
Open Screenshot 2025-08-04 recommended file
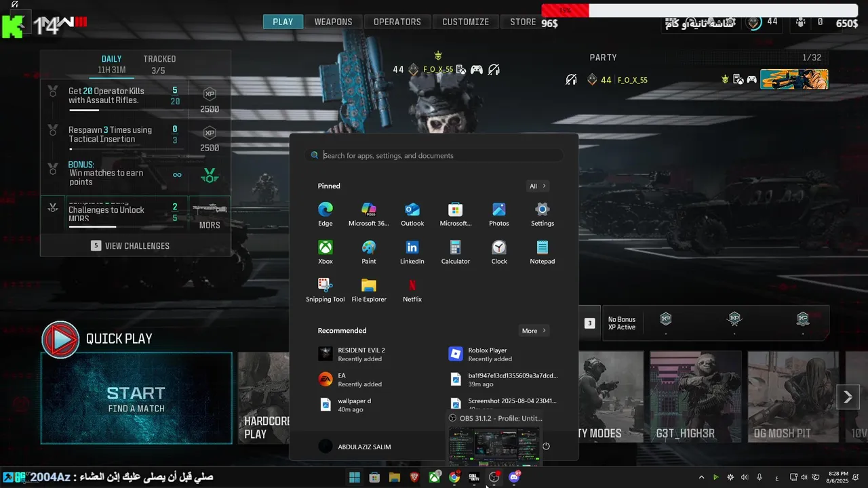tap(505, 403)
